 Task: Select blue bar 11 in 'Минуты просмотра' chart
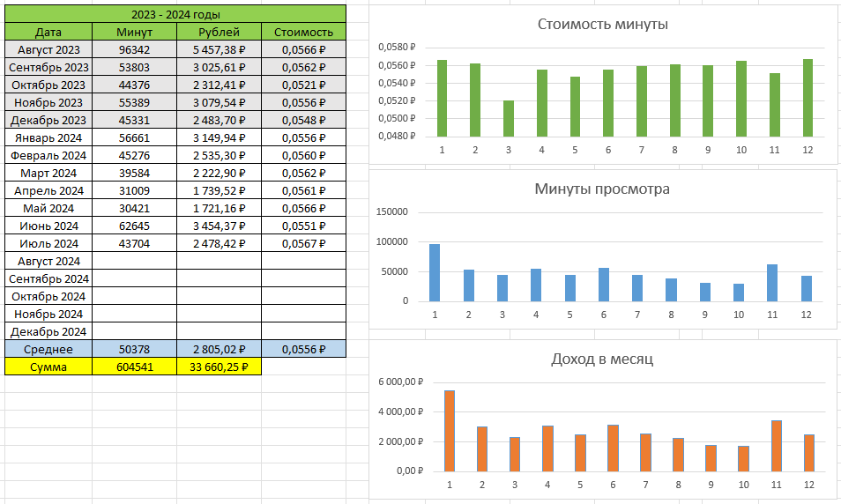coord(772,283)
